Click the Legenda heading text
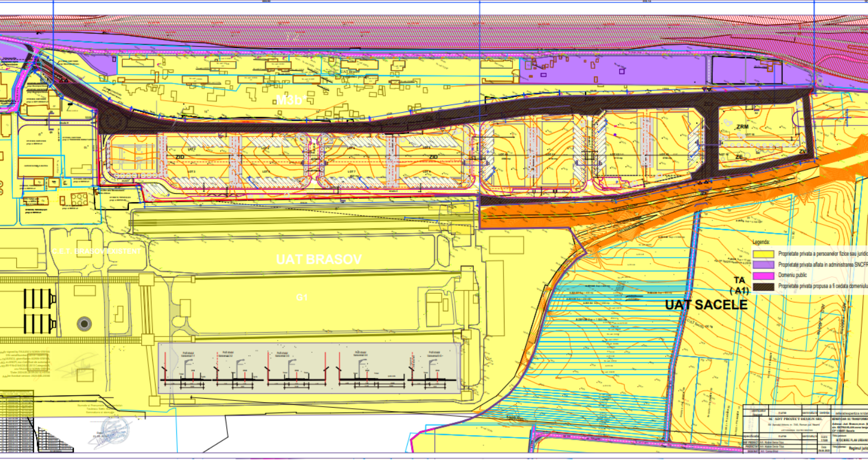The height and width of the screenshot is (462, 868). [x=761, y=243]
